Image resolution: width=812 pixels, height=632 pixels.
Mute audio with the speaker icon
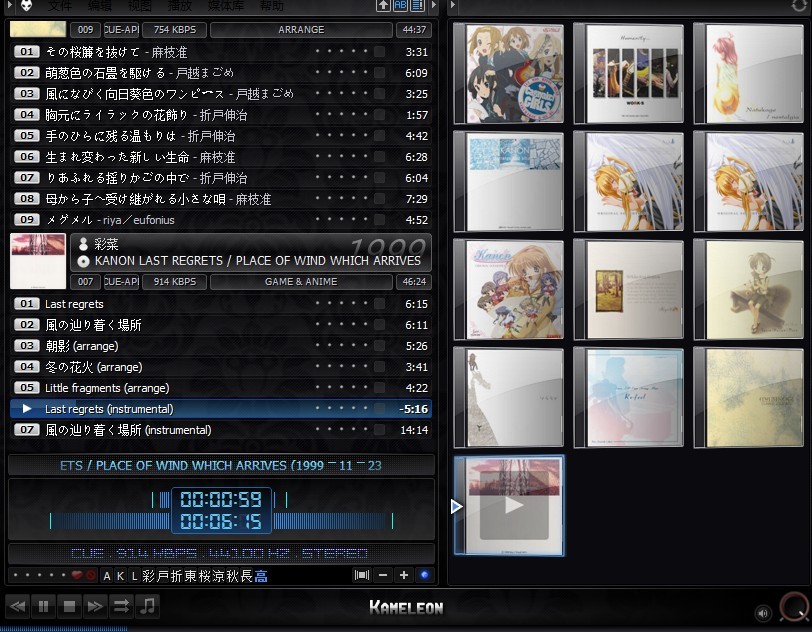763,613
